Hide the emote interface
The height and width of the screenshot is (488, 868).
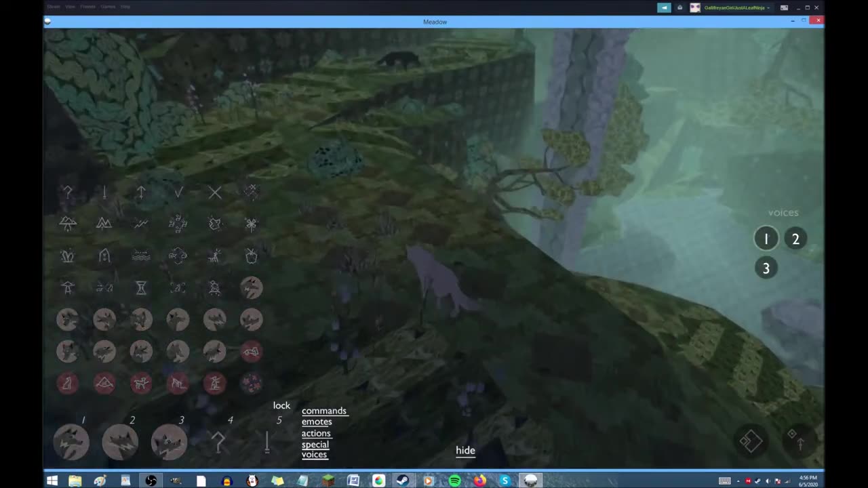tap(465, 450)
